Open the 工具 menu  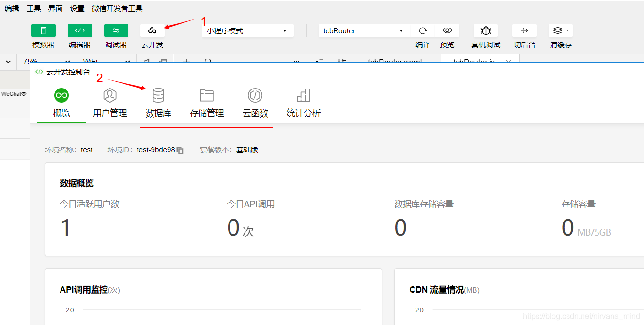pyautogui.click(x=34, y=8)
